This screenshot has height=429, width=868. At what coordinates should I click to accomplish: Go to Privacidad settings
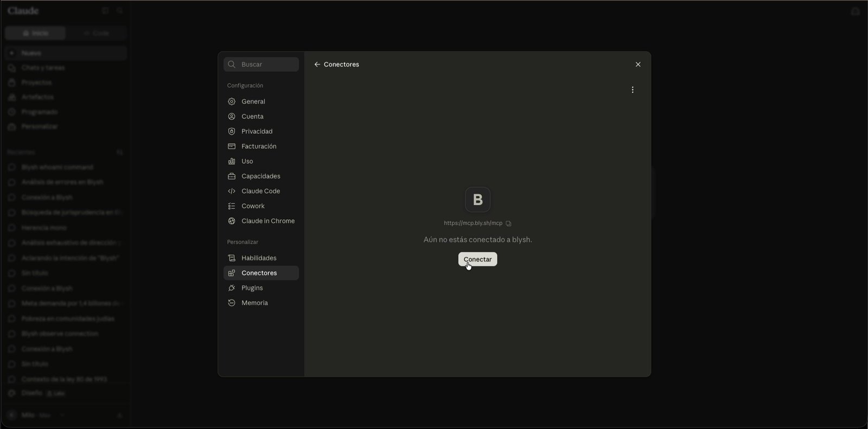(x=261, y=131)
